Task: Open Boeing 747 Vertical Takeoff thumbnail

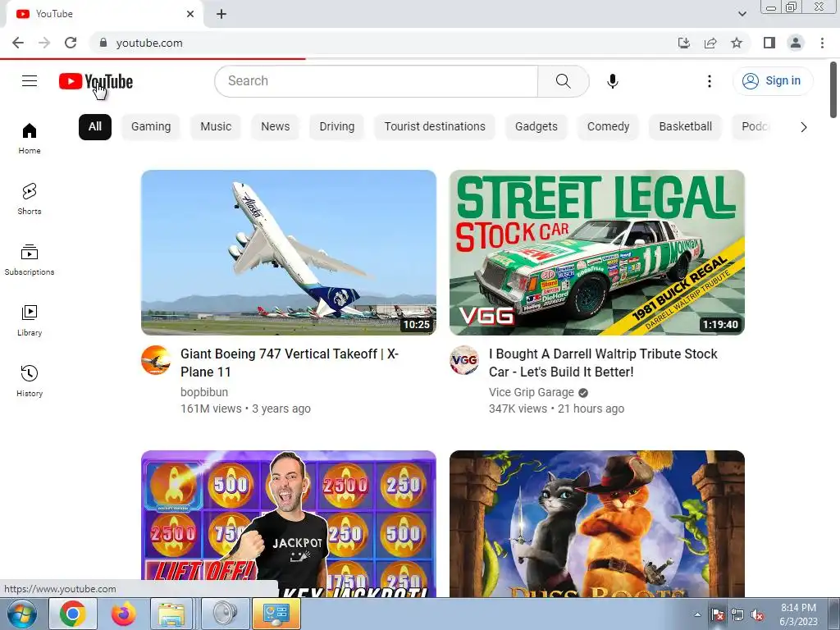Action: (289, 253)
